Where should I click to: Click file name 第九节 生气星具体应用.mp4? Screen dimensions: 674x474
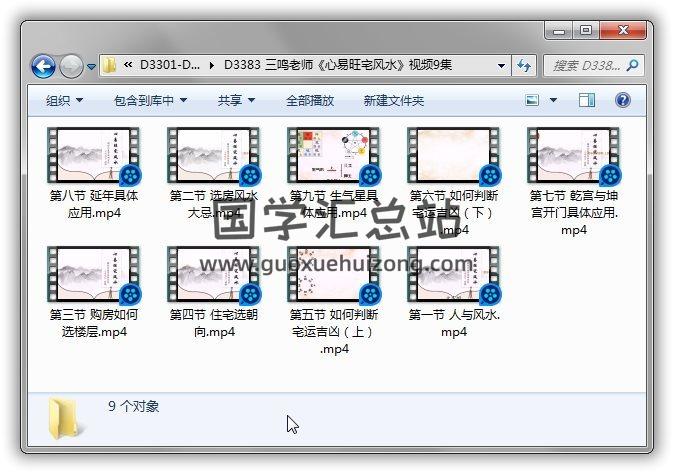(x=334, y=204)
